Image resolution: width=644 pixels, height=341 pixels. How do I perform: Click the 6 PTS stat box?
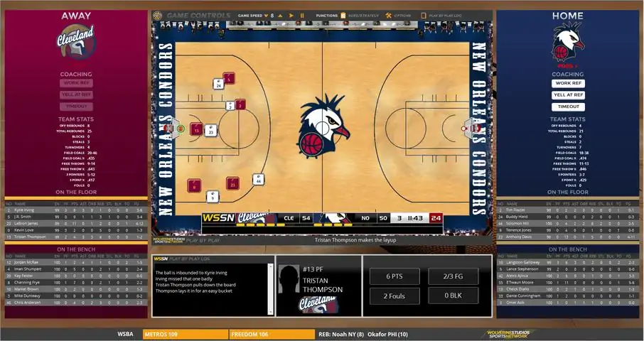395,276
